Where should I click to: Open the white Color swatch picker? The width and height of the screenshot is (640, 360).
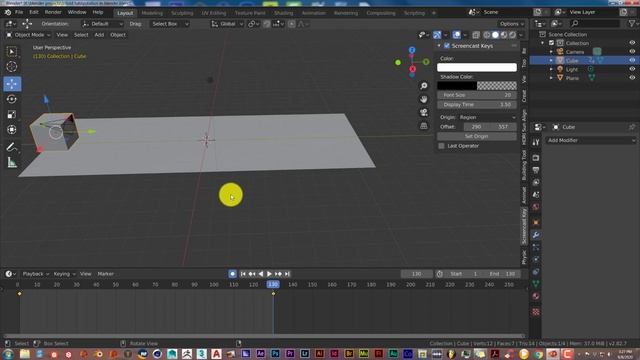click(x=477, y=67)
